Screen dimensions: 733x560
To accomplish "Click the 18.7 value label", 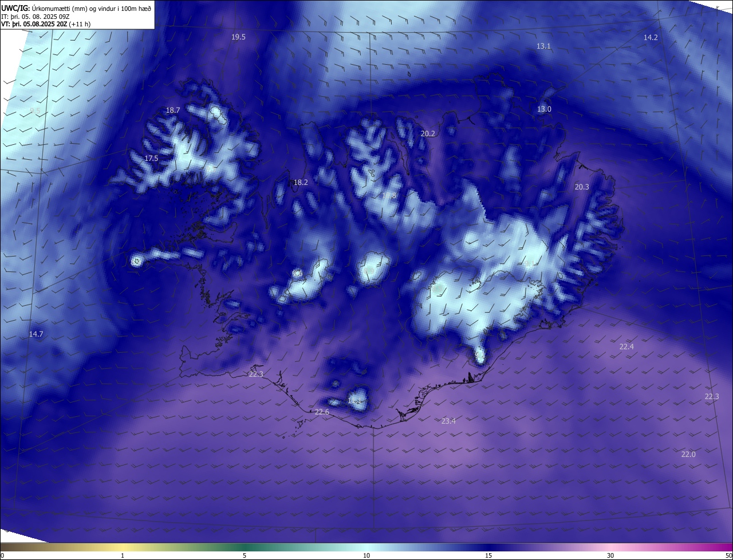I will [173, 110].
